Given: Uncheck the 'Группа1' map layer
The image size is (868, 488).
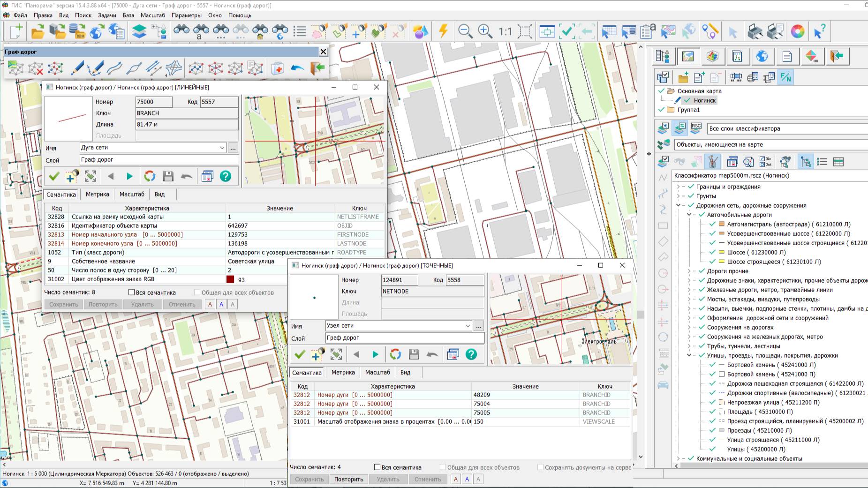Looking at the screenshot, I should pos(662,110).
